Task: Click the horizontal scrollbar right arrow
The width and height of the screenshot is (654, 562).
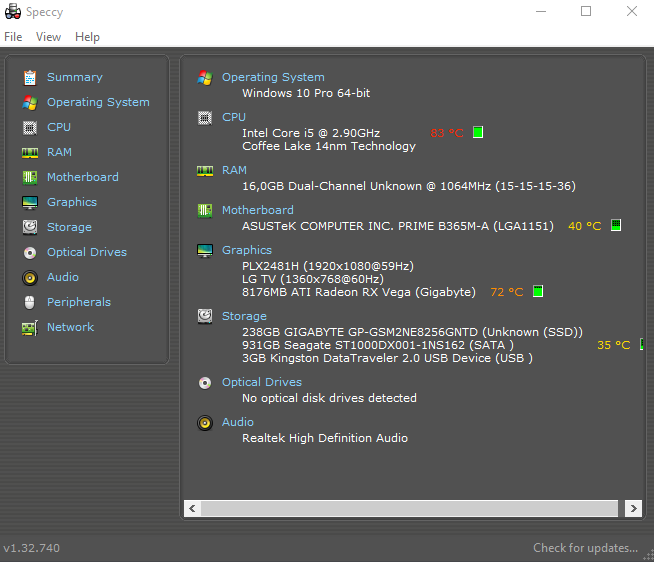Action: coord(633,508)
